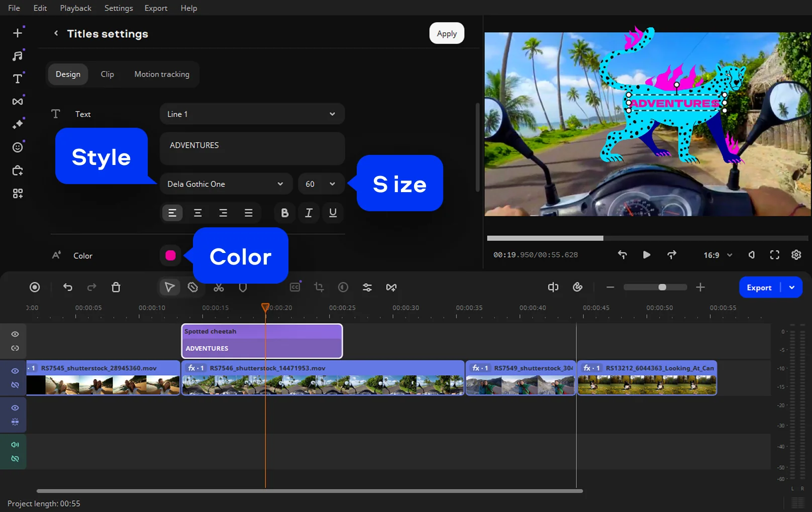The image size is (812, 512).
Task: Undo the last action
Action: tap(68, 287)
